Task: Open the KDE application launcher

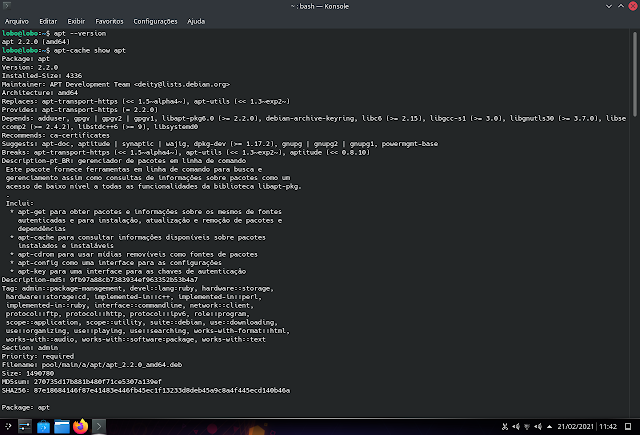Action: click(8, 426)
